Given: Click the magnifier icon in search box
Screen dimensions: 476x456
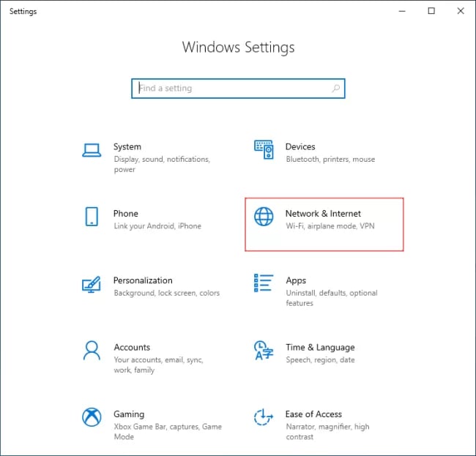Looking at the screenshot, I should point(335,89).
